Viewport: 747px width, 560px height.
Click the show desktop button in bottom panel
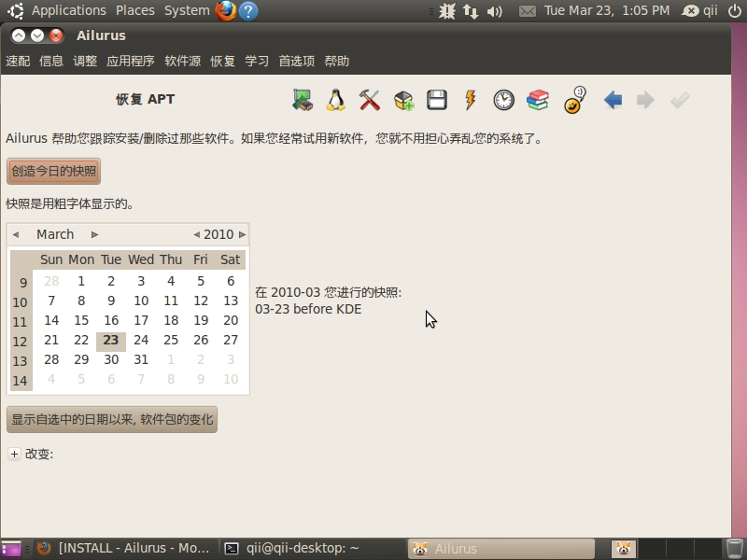tap(10, 549)
